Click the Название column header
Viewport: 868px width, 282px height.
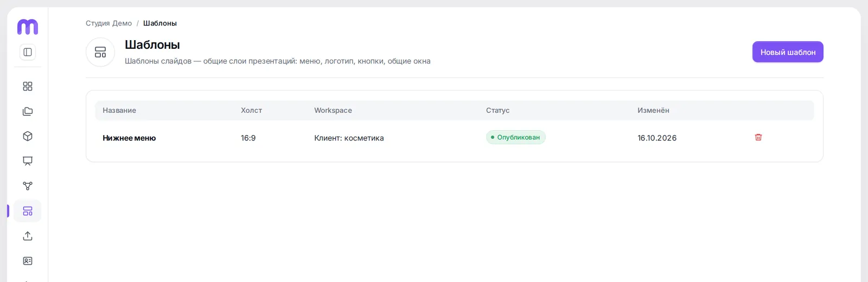(x=119, y=110)
